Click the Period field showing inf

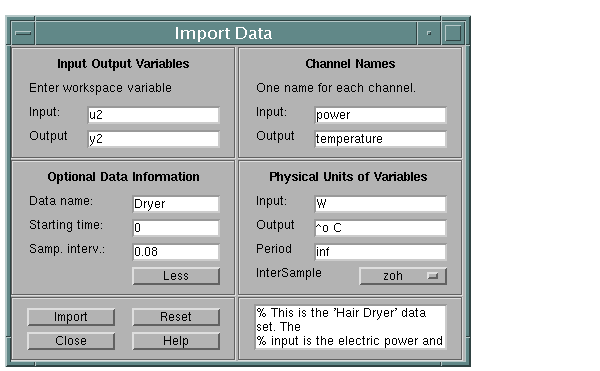pos(380,252)
